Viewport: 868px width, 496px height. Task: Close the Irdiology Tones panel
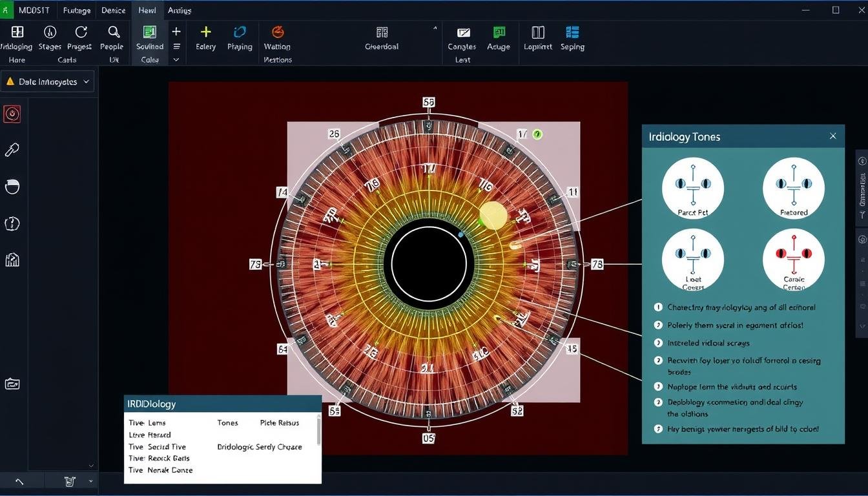tap(832, 136)
